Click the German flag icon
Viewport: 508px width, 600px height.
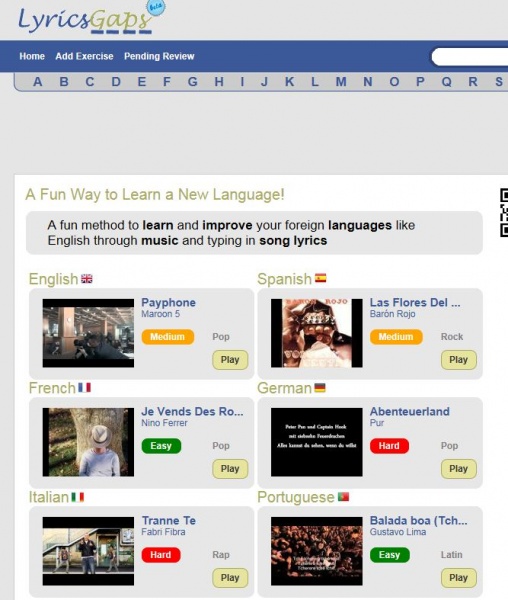tap(320, 388)
